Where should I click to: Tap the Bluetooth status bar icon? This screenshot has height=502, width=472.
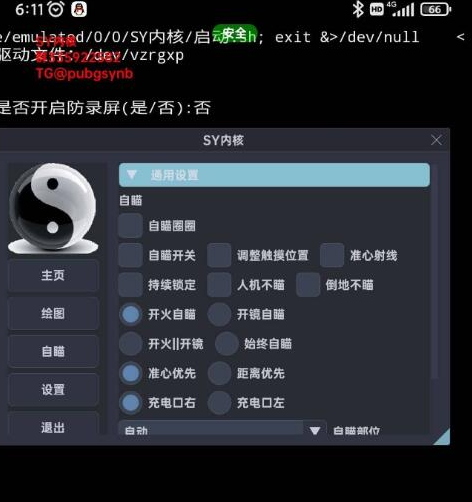pos(358,9)
